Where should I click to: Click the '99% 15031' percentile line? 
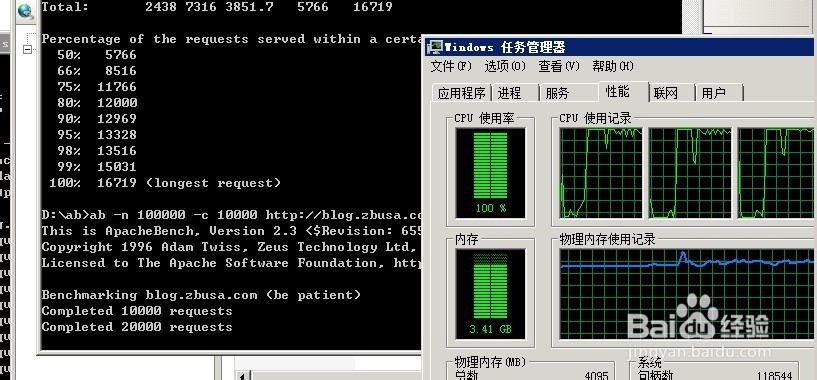tap(97, 167)
